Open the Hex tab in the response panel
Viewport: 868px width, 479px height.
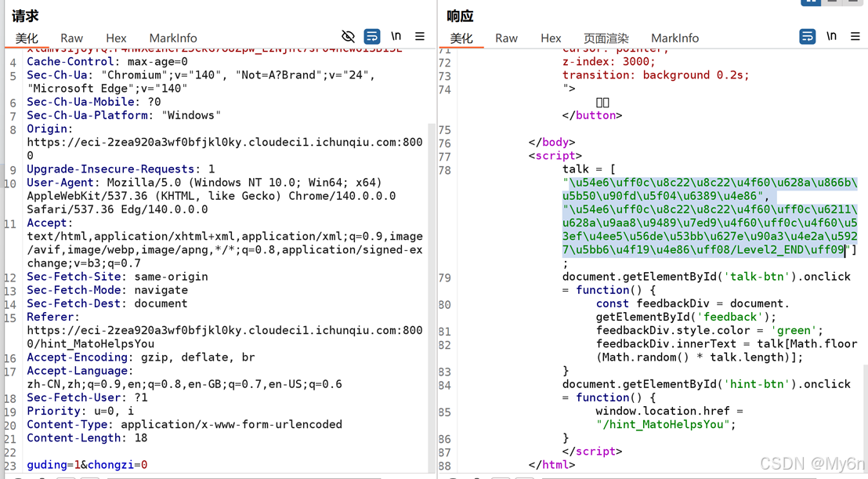tap(551, 38)
